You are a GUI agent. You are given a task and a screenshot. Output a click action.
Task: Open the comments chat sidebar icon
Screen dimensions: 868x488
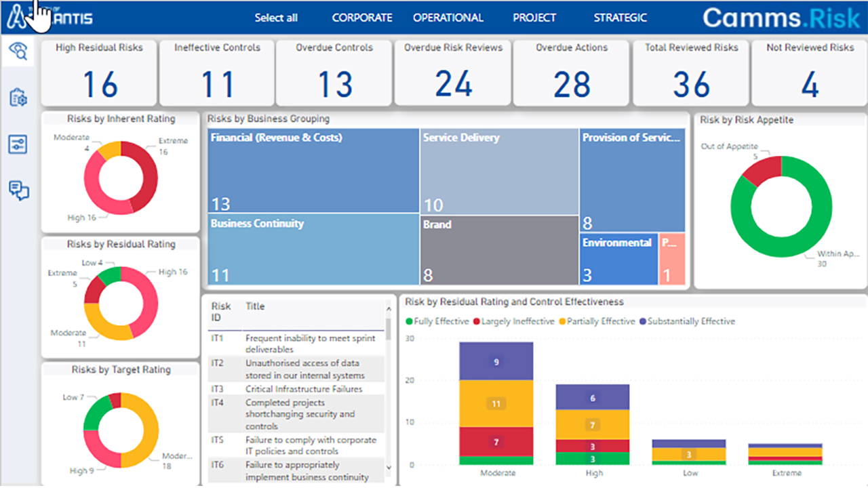tap(19, 190)
